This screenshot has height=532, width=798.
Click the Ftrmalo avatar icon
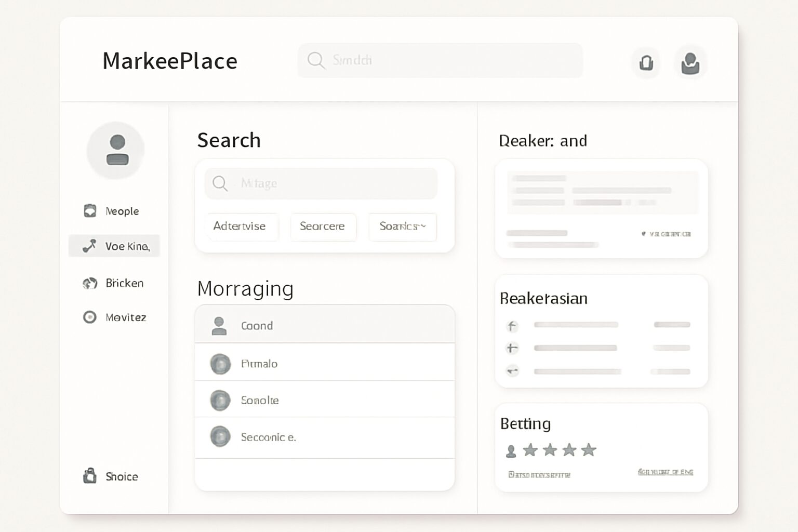(x=220, y=364)
